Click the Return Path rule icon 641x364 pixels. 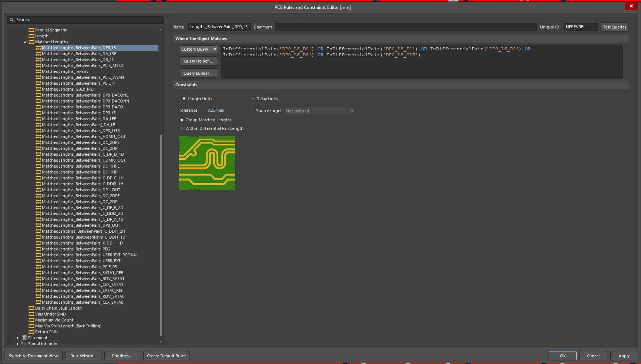tap(31, 332)
